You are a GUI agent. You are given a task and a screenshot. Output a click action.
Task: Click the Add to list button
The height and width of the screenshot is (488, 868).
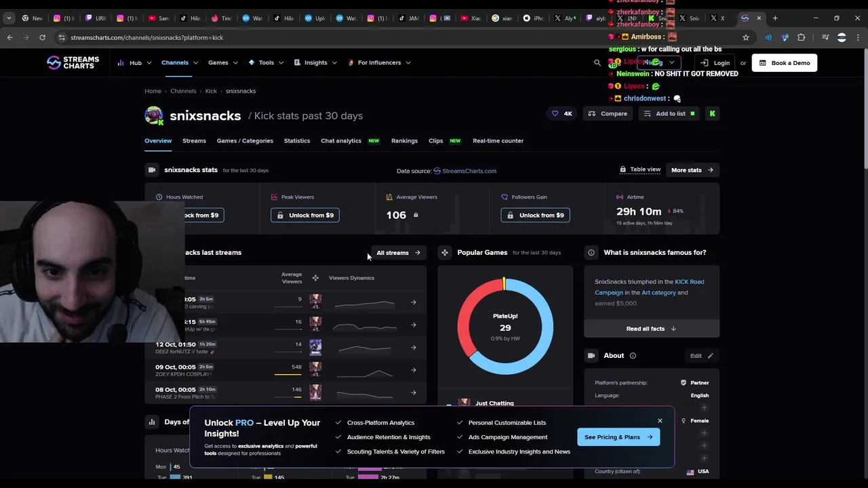tap(669, 114)
